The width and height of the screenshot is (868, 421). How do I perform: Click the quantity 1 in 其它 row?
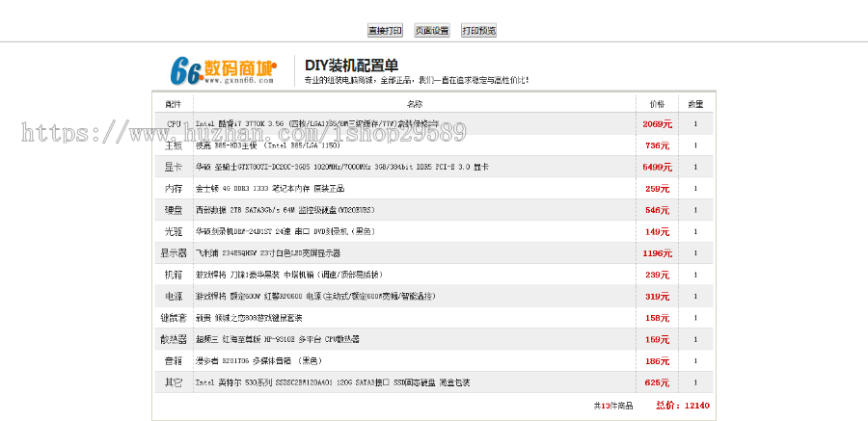(695, 382)
